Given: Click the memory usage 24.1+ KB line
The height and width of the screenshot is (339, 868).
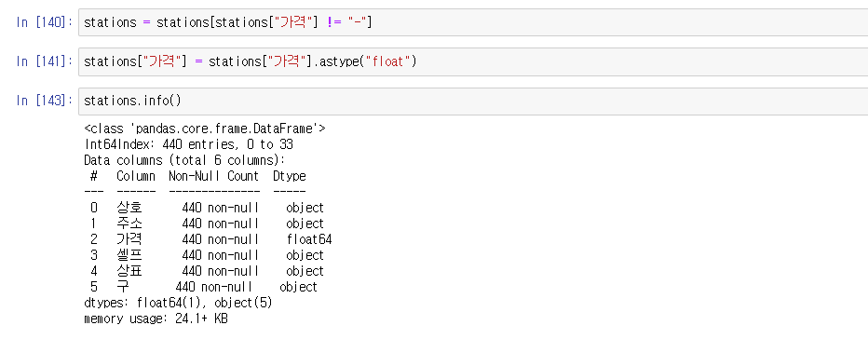Looking at the screenshot, I should (156, 319).
